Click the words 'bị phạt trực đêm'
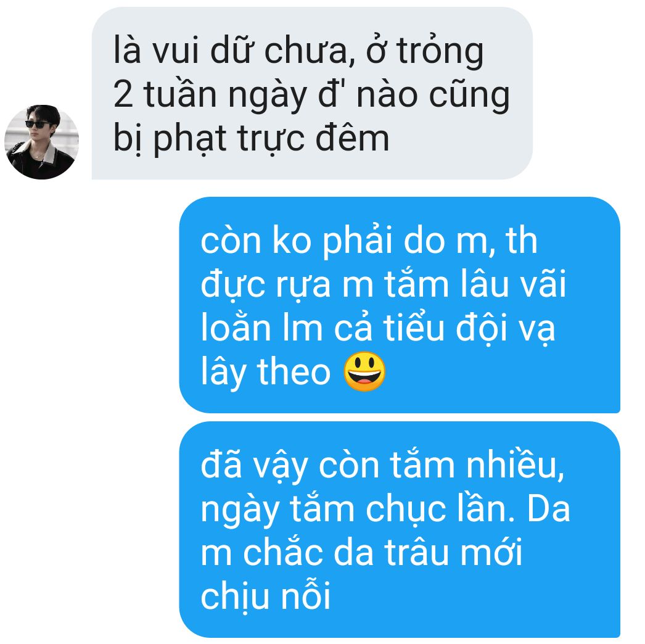645x644 pixels. (251, 139)
